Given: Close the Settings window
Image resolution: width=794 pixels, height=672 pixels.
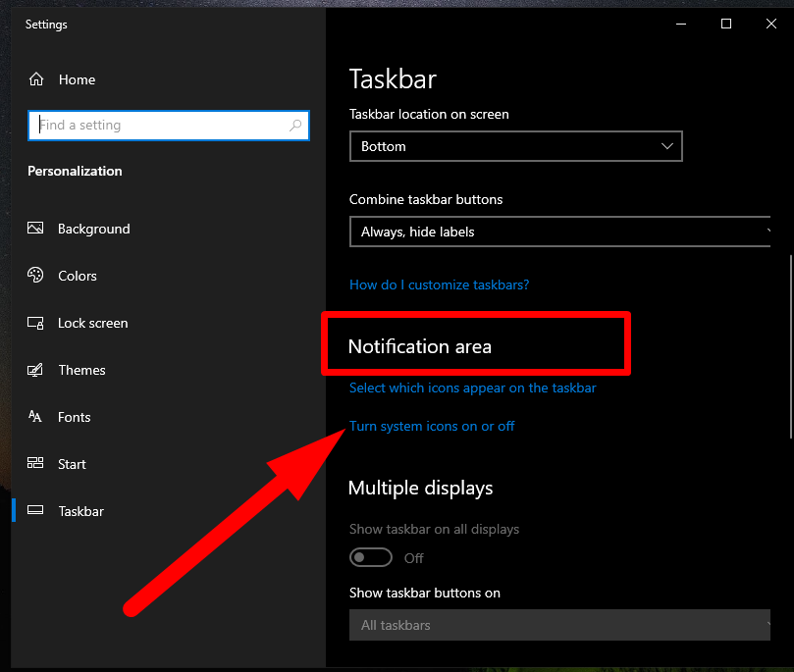Looking at the screenshot, I should [771, 24].
